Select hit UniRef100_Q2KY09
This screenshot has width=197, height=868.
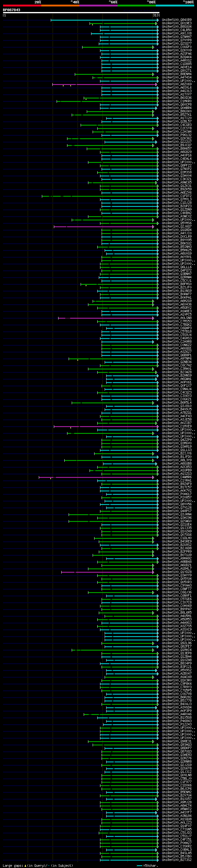[x=176, y=50]
